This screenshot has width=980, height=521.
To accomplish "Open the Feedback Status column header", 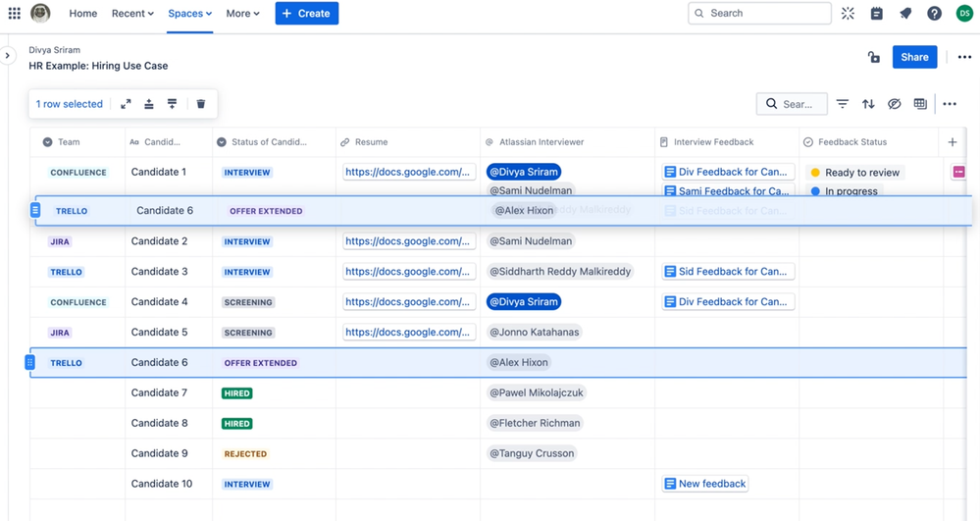I will coord(869,142).
